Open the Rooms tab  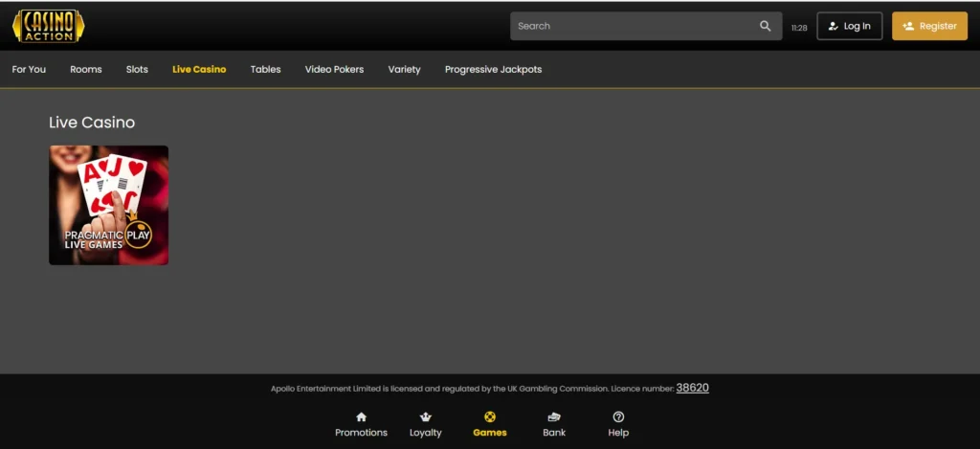(85, 70)
